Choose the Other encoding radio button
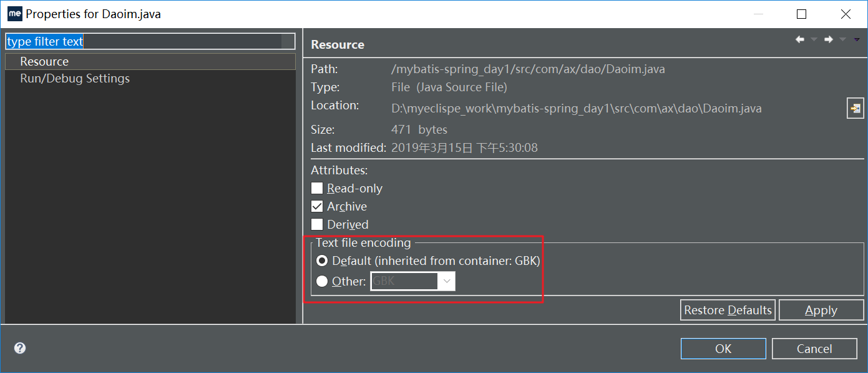Viewport: 868px width, 373px height. [x=322, y=281]
